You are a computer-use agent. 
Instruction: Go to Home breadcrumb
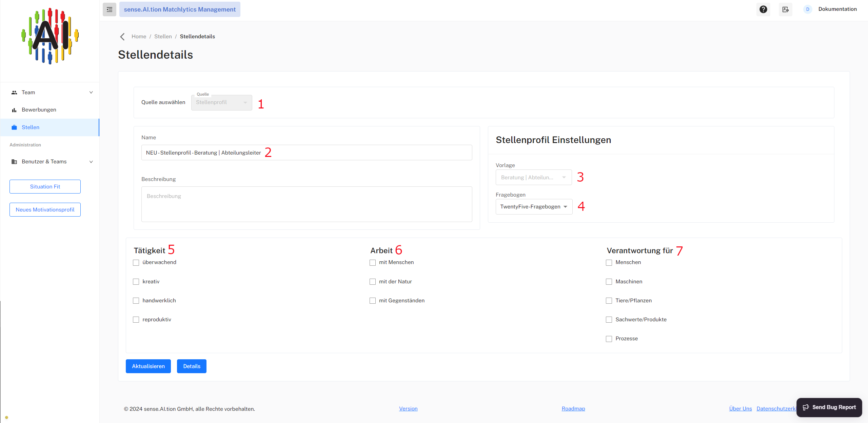tap(139, 37)
